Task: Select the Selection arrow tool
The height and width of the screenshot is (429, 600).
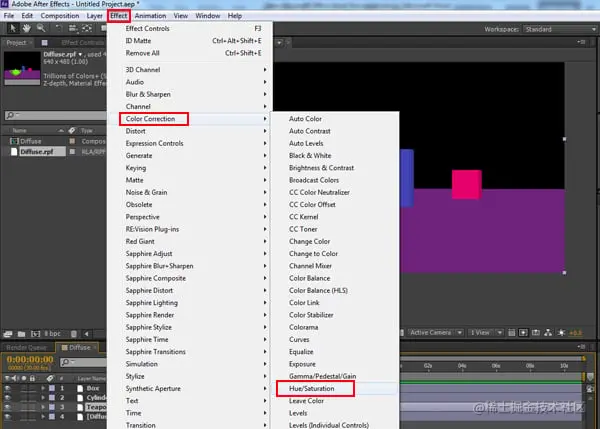Action: point(12,28)
